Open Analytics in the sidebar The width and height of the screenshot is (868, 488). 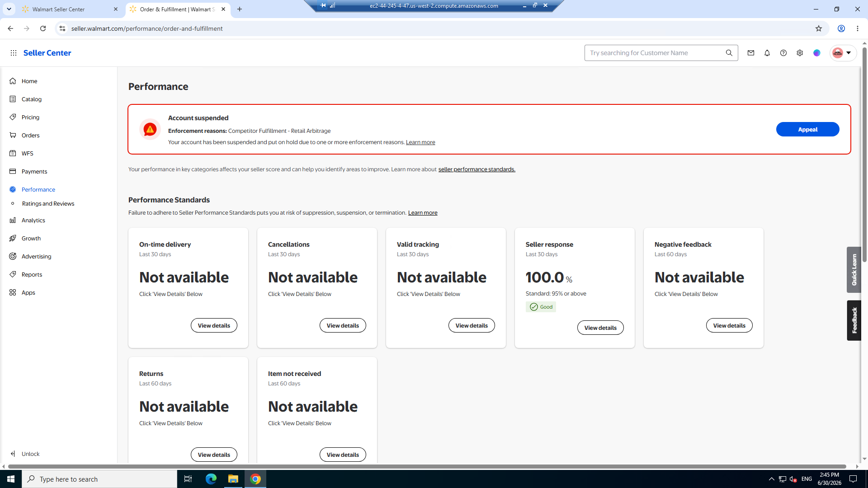[33, 220]
